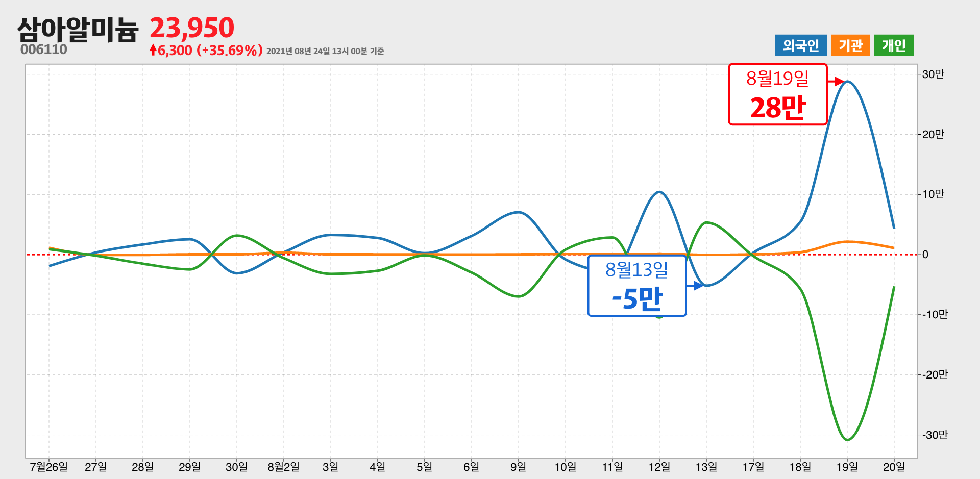Click the 30만 y-axis label
980x479 pixels.
click(x=933, y=74)
